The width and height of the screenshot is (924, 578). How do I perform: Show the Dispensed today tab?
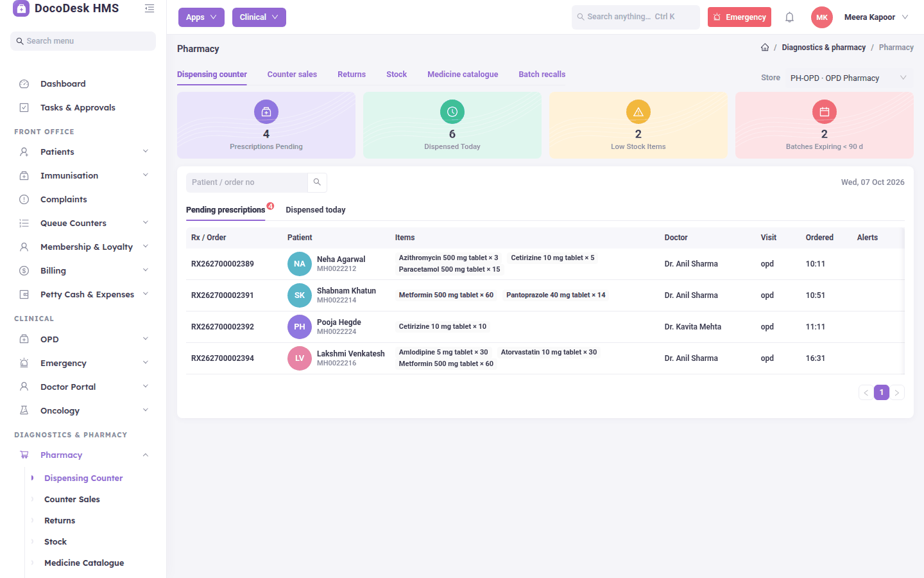(x=316, y=210)
